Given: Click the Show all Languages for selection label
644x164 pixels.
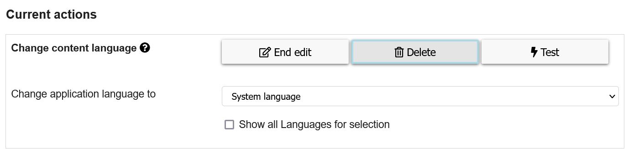Looking at the screenshot, I should [x=314, y=124].
